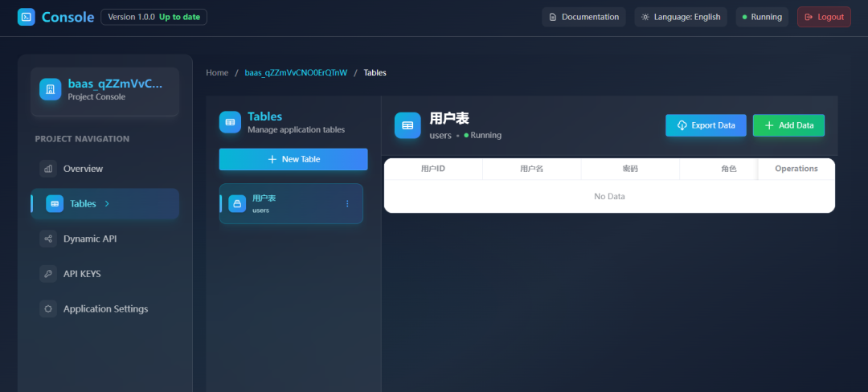This screenshot has width=868, height=392.
Task: Click the Tables icon in project navigation
Action: point(55,203)
